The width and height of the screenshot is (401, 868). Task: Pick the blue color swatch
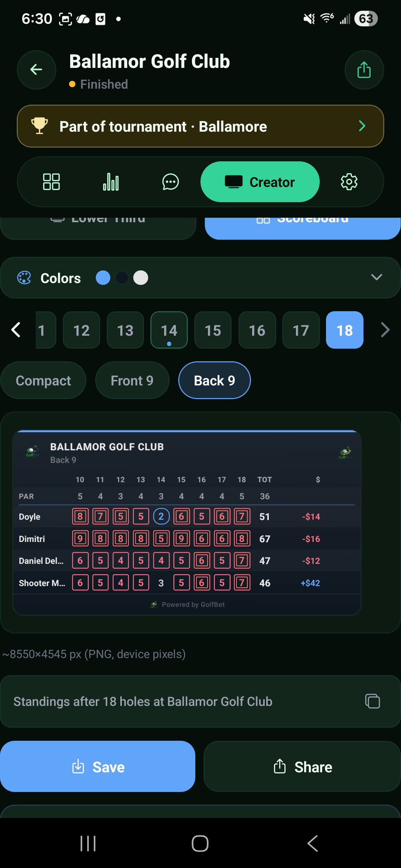coord(103,277)
